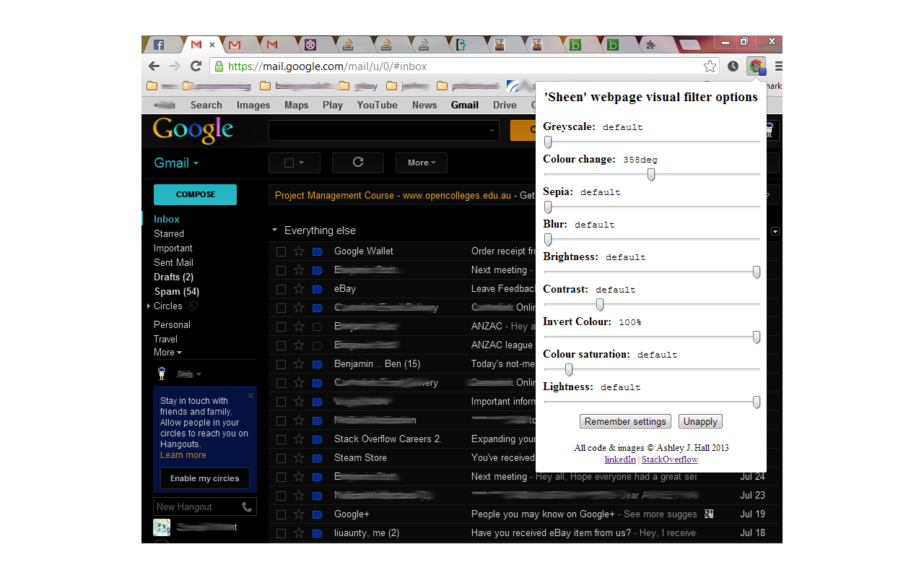Star the Google Wallet email

click(x=299, y=251)
